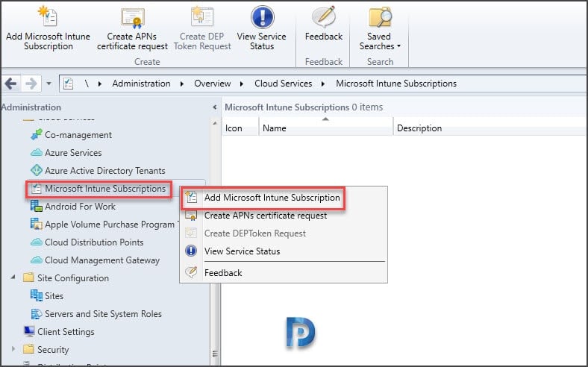Expand the breadcrumb arrow after the backslash
This screenshot has width=588, height=367.
click(x=100, y=84)
